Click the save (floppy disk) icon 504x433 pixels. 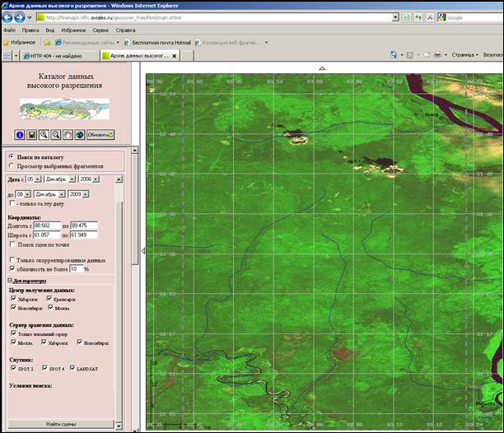[31, 134]
